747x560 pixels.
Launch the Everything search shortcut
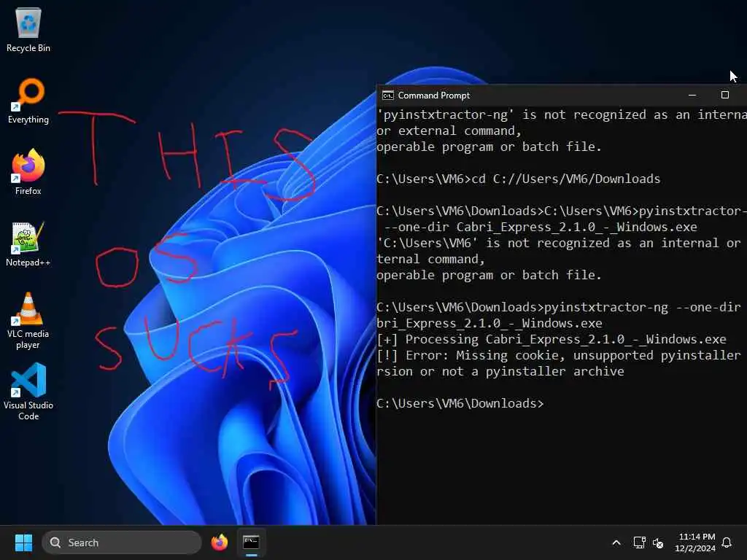28,101
